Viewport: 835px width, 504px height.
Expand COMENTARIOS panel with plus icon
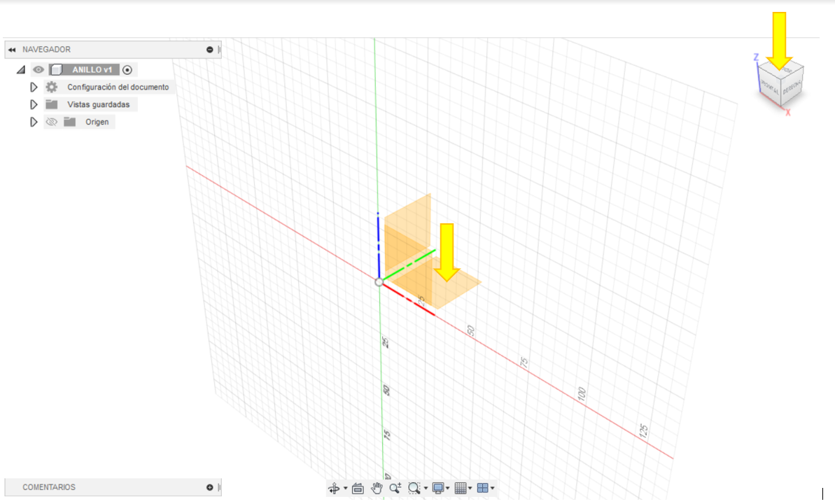(x=210, y=487)
